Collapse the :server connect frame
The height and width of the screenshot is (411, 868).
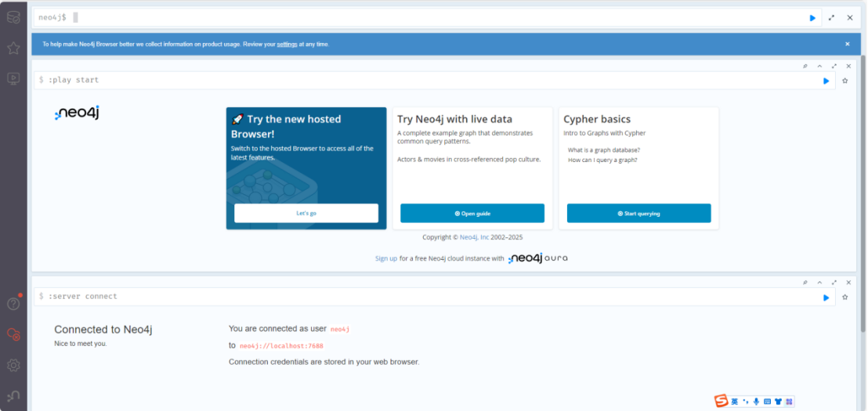[x=820, y=282]
